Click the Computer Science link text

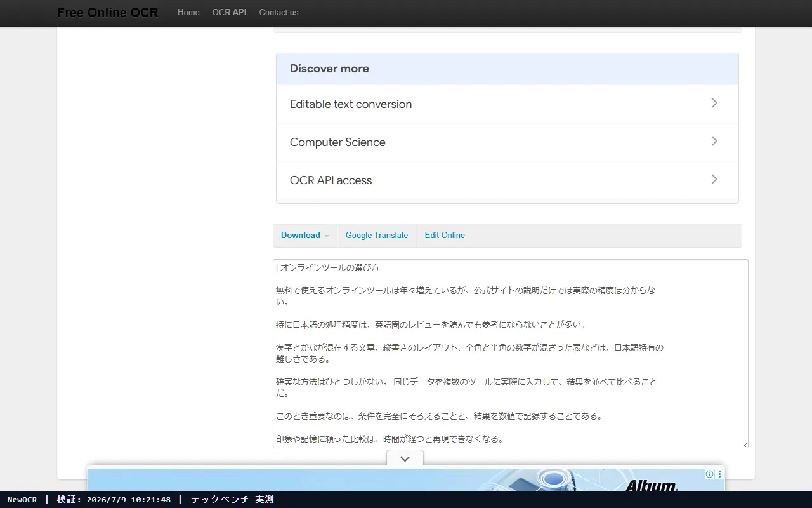click(x=337, y=142)
